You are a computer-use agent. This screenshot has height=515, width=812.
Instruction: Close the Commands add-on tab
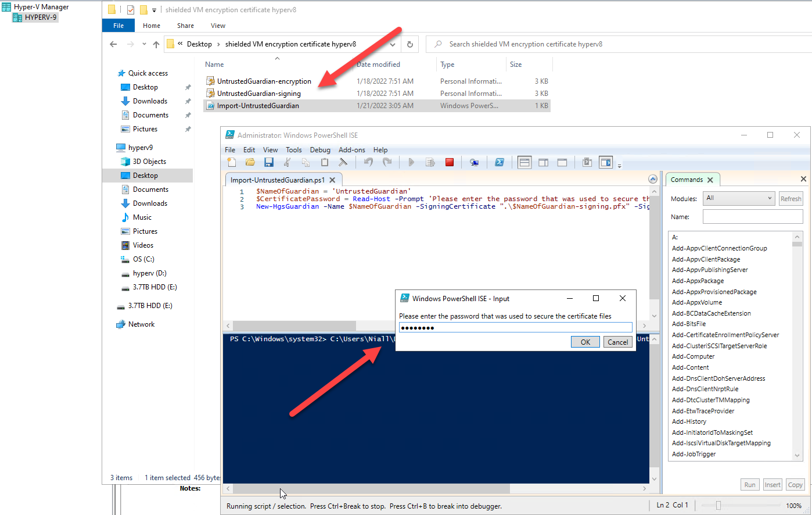click(710, 180)
